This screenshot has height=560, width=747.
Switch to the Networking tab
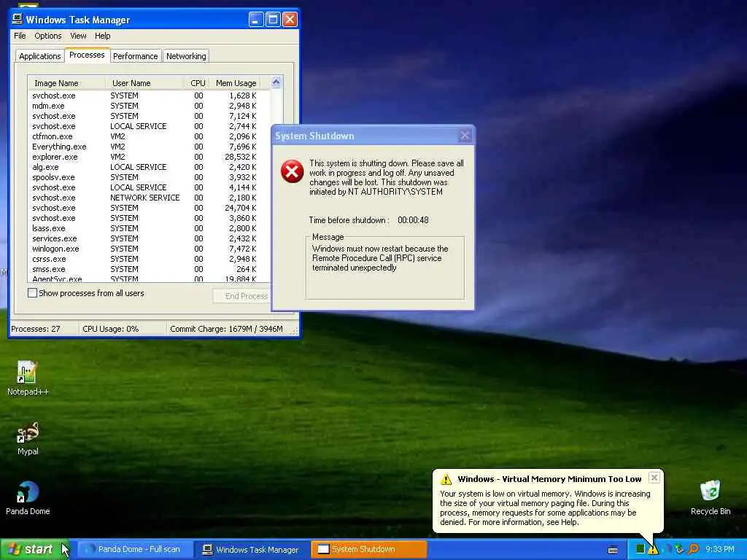pyautogui.click(x=186, y=56)
